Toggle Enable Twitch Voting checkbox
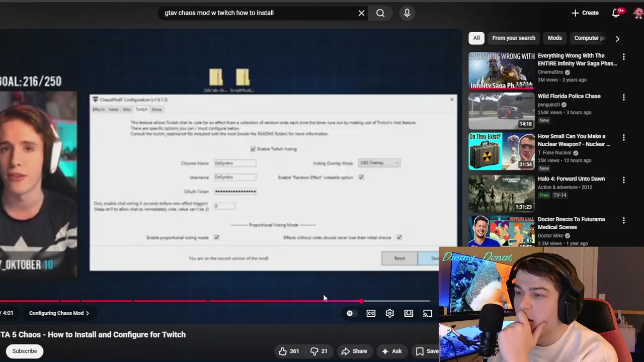644x362 pixels. coord(253,149)
